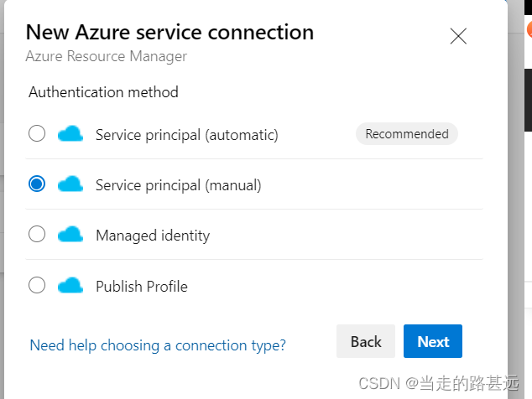The width and height of the screenshot is (532, 399).
Task: Click the Authentication method heading
Action: [x=103, y=92]
